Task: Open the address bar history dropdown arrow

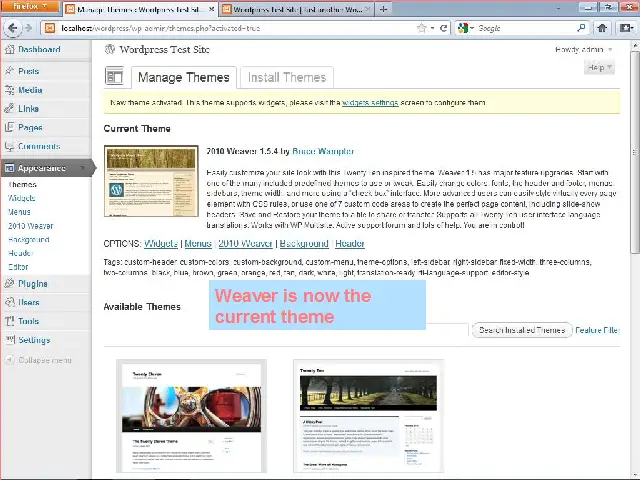Action: pyautogui.click(x=432, y=28)
